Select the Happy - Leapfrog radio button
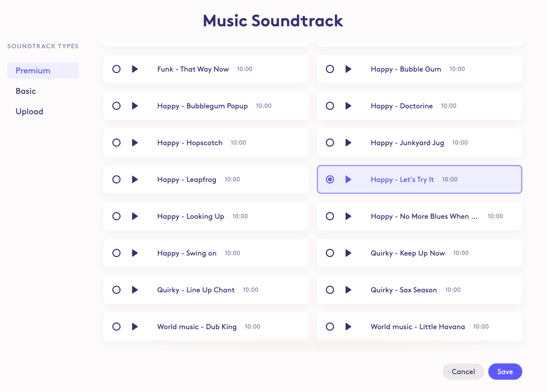The width and height of the screenshot is (546, 392). [x=116, y=180]
